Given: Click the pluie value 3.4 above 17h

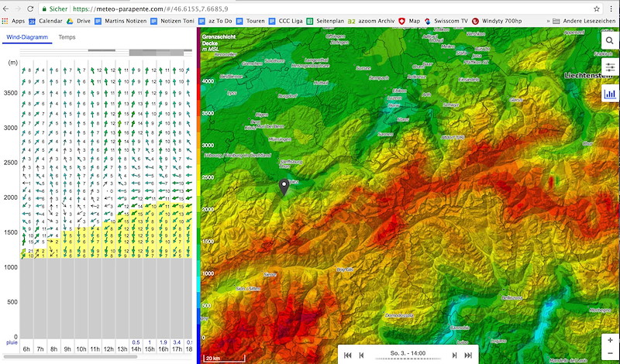Looking at the screenshot, I should pos(177,342).
